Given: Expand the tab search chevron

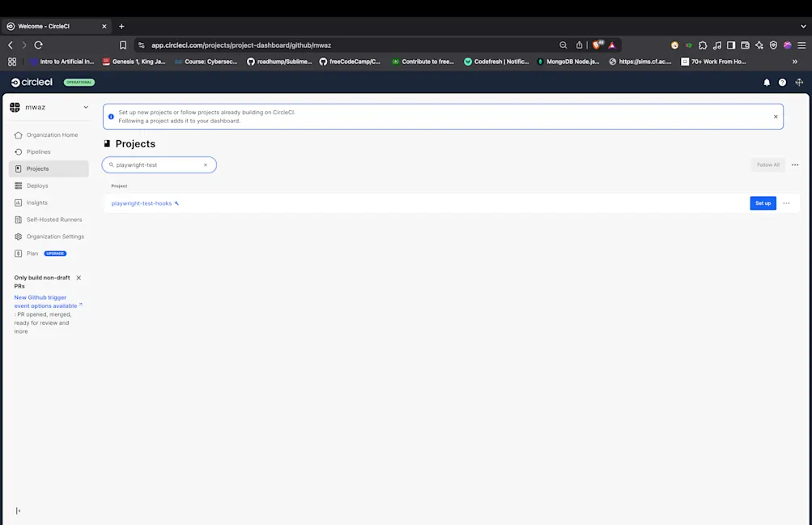Looking at the screenshot, I should tap(802, 27).
